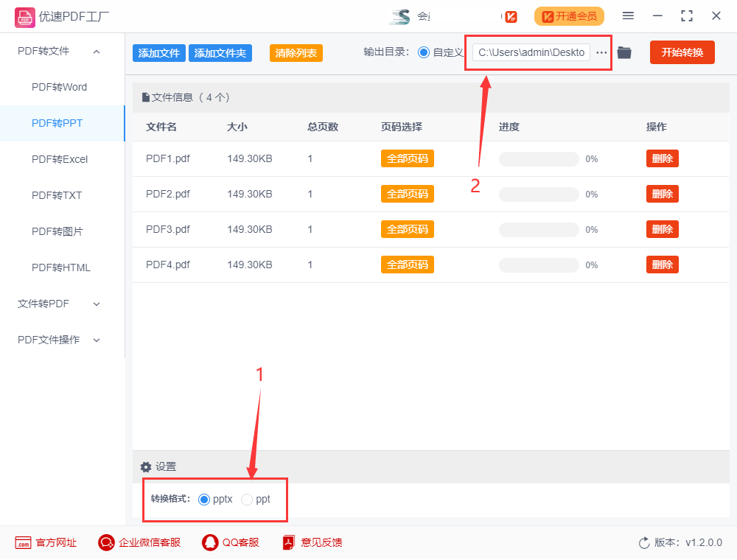The width and height of the screenshot is (737, 560).
Task: Click 全部页码 for PDF4.pdf
Action: (408, 265)
